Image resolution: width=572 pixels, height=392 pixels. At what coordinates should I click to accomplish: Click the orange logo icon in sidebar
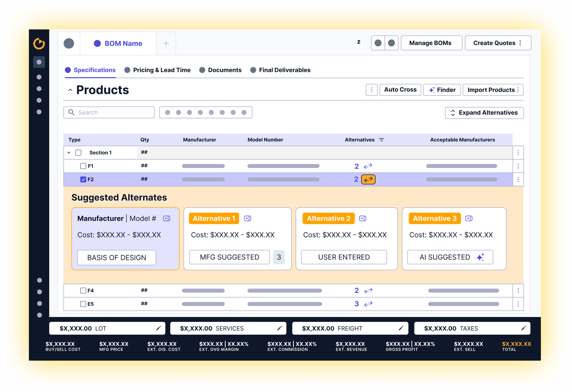pos(39,43)
